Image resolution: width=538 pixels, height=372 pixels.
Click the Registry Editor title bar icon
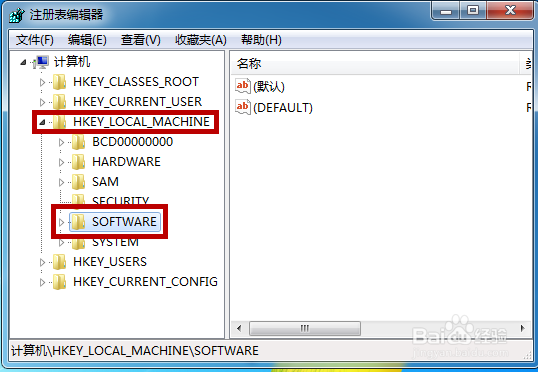(17, 15)
